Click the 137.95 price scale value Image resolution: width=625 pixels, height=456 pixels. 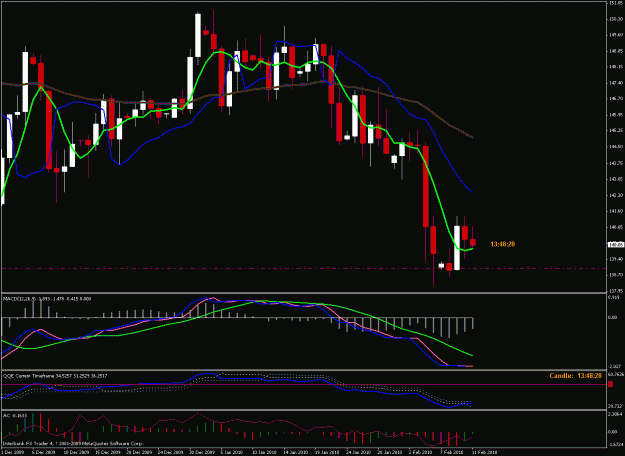[615, 291]
